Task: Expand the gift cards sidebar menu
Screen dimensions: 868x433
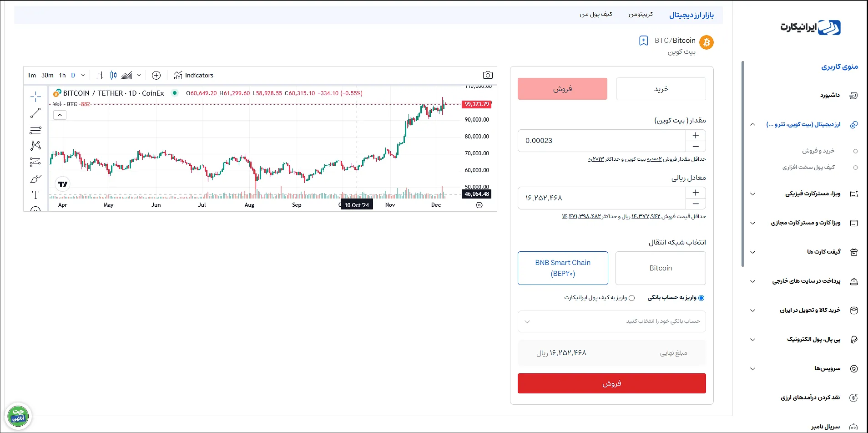Action: click(752, 252)
